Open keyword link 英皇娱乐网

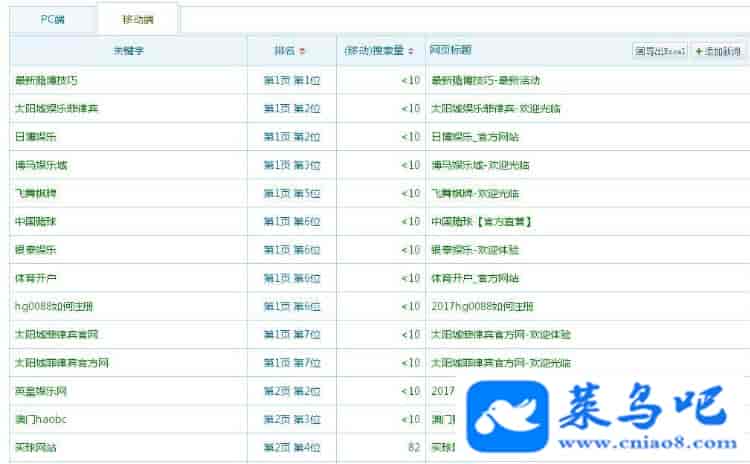click(41, 391)
